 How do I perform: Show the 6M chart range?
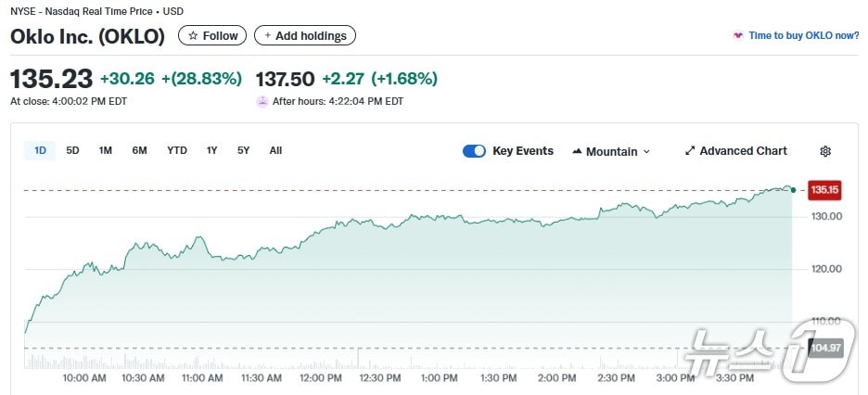coord(139,150)
